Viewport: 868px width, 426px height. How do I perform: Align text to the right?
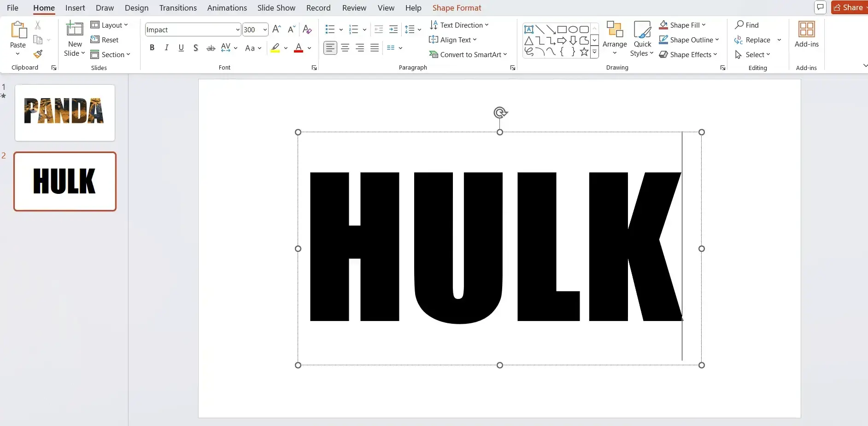pyautogui.click(x=360, y=48)
